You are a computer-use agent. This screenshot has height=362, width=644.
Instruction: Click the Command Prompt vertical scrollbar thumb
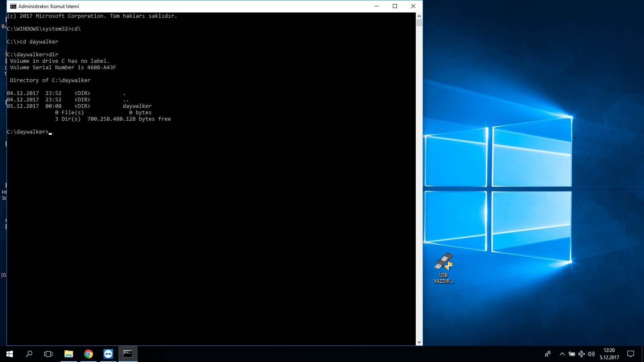point(419,23)
